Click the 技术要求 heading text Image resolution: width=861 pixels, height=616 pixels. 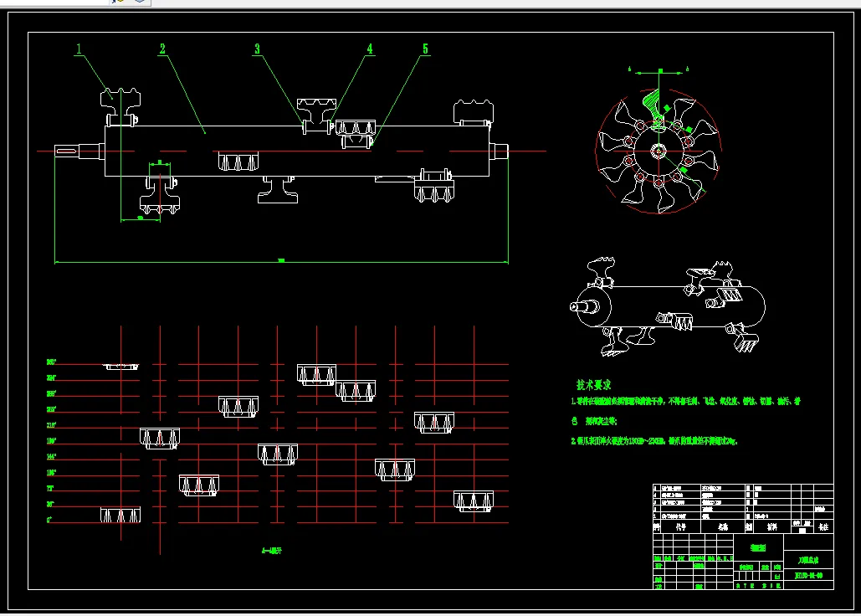click(x=593, y=385)
